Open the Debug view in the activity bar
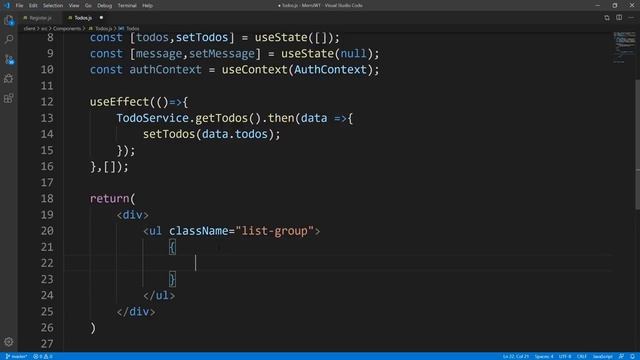The height and width of the screenshot is (360, 640). click(9, 78)
